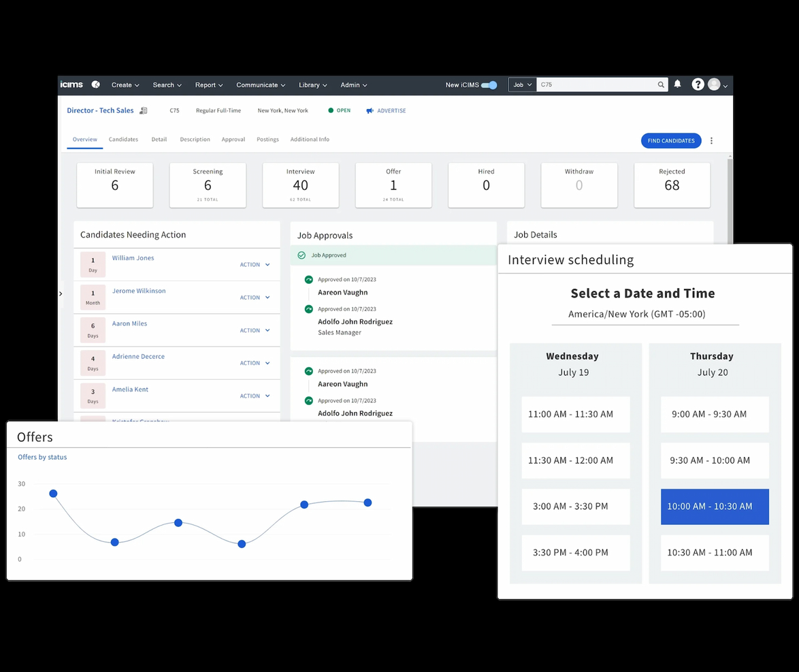Open the Job search-type dropdown
Image resolution: width=799 pixels, height=672 pixels.
click(521, 84)
